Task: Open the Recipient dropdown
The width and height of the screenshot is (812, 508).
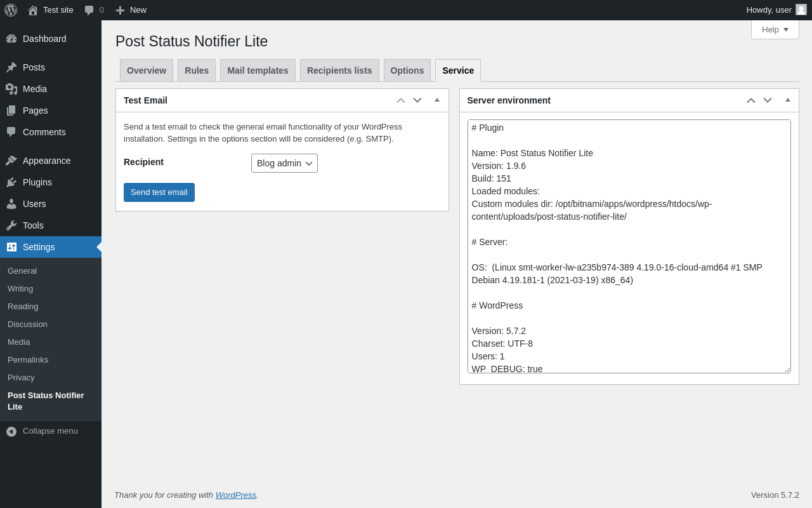Action: 284,163
